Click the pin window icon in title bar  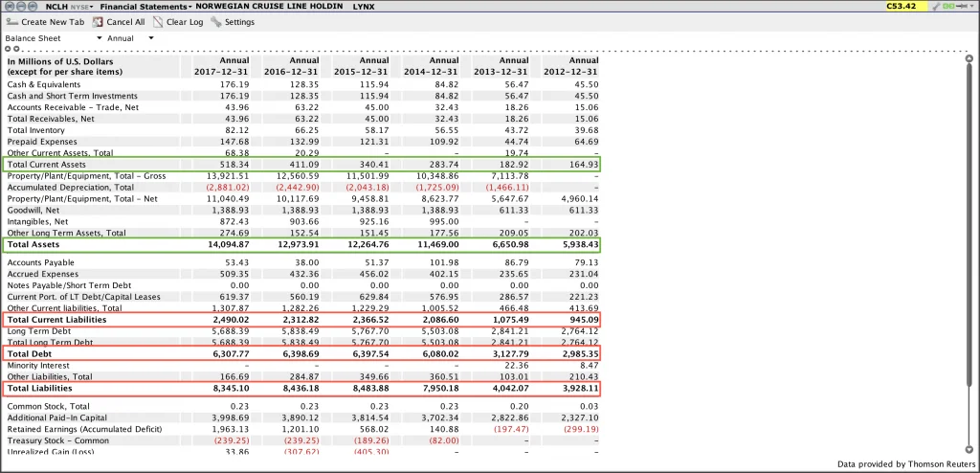(963, 7)
